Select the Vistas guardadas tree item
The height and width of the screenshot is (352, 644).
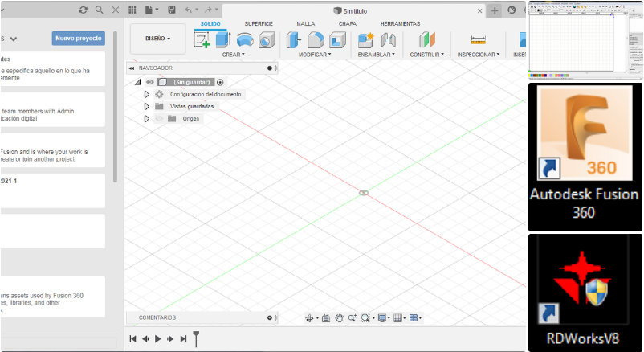pos(192,107)
